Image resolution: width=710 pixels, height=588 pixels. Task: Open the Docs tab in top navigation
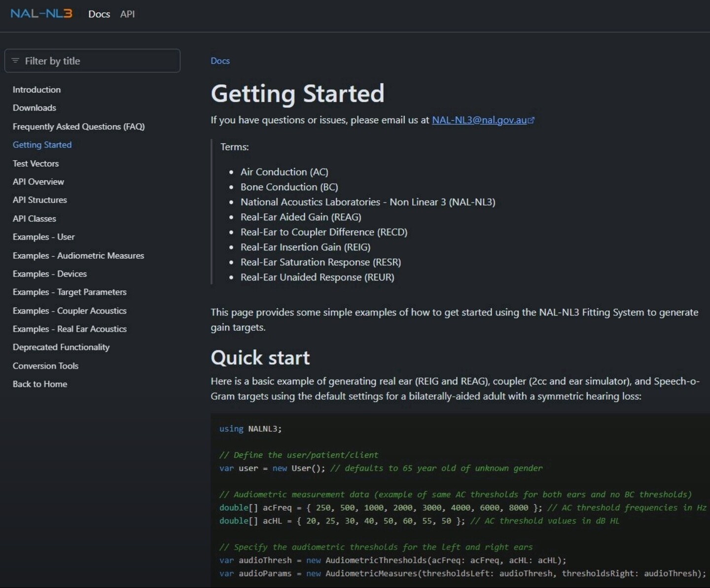[99, 14]
